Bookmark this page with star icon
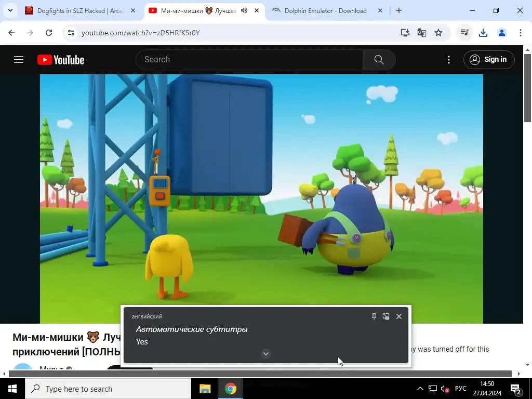 (438, 33)
